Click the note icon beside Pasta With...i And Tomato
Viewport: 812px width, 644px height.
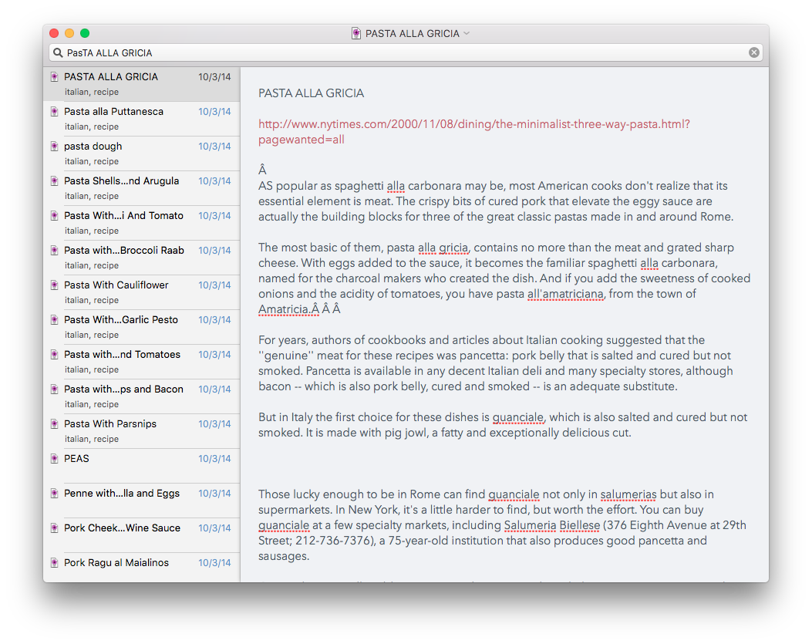[x=55, y=215]
